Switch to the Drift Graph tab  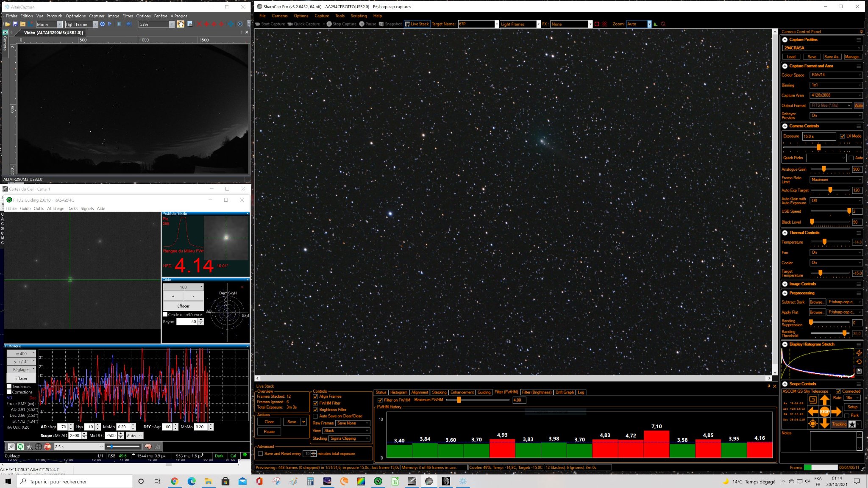point(565,392)
